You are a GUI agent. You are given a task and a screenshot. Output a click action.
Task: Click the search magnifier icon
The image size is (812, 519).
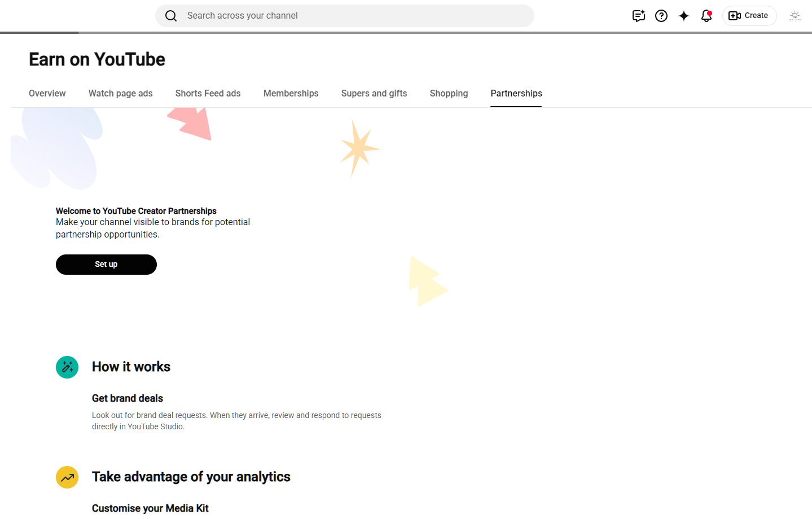171,16
